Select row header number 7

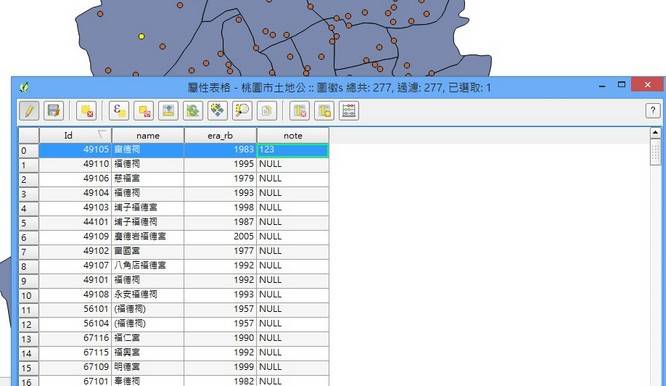click(28, 252)
